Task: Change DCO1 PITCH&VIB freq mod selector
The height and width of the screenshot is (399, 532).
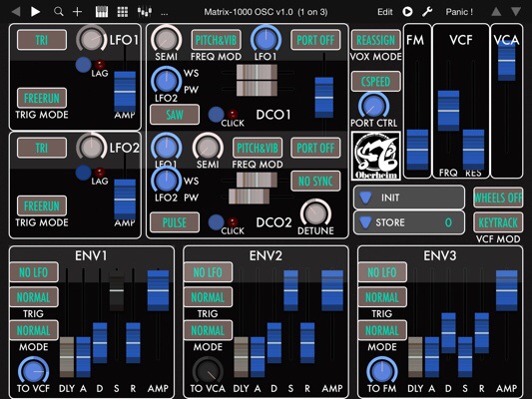Action: (217, 40)
